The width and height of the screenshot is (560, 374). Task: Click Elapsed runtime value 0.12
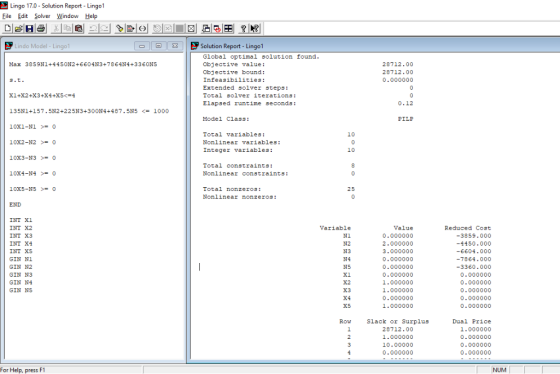pyautogui.click(x=405, y=103)
